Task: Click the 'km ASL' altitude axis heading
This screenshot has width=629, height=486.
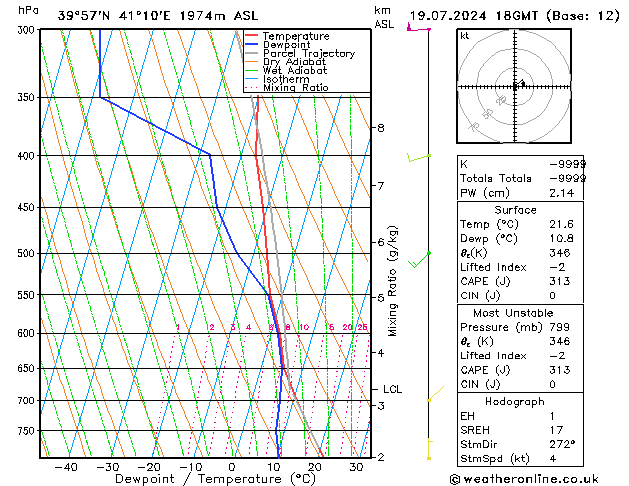Action: tap(384, 17)
